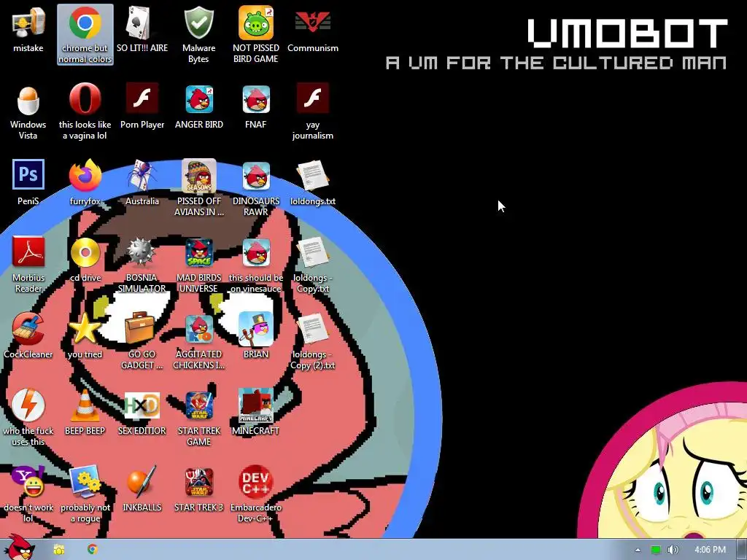Viewport: 747px width, 560px height.
Task: Open the 'SEX EDITIOR' HxD icon
Action: 142,413
